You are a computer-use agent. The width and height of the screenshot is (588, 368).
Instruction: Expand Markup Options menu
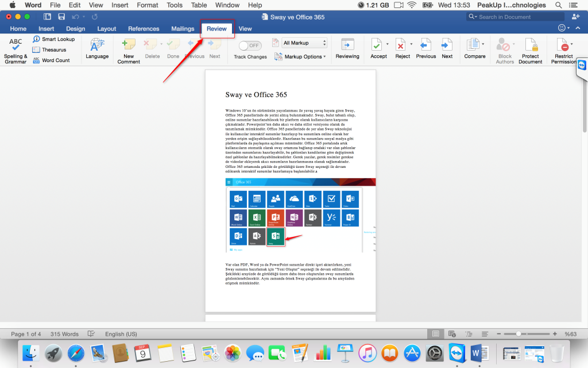click(x=300, y=57)
